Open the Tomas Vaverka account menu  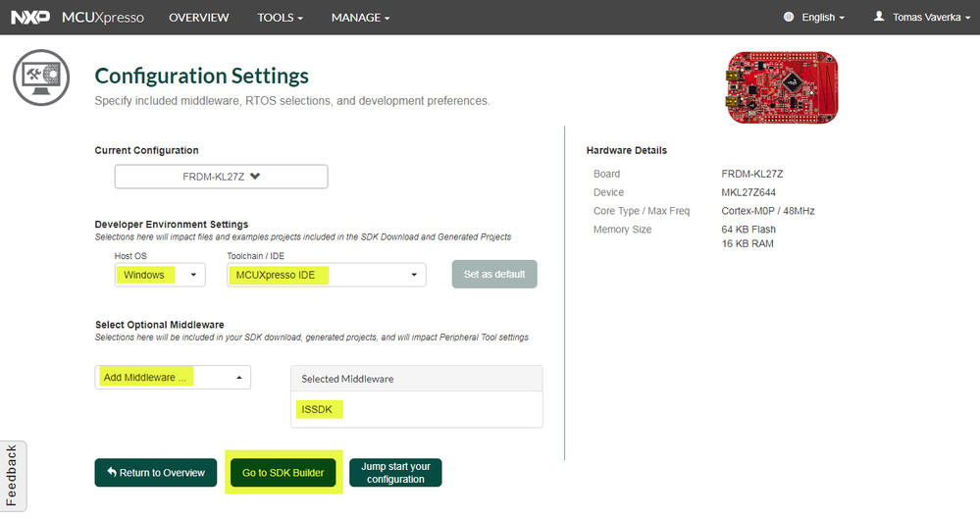pos(932,18)
